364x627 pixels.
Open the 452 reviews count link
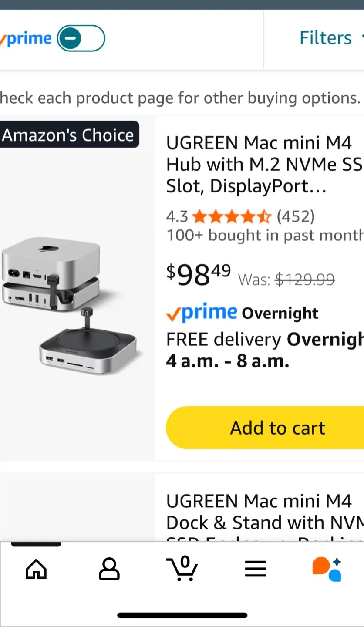point(296,216)
